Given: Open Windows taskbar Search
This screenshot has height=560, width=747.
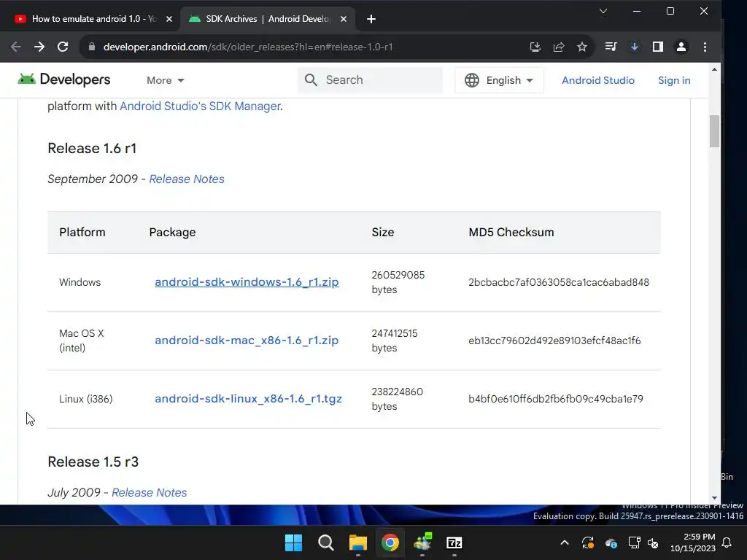Looking at the screenshot, I should [x=326, y=542].
